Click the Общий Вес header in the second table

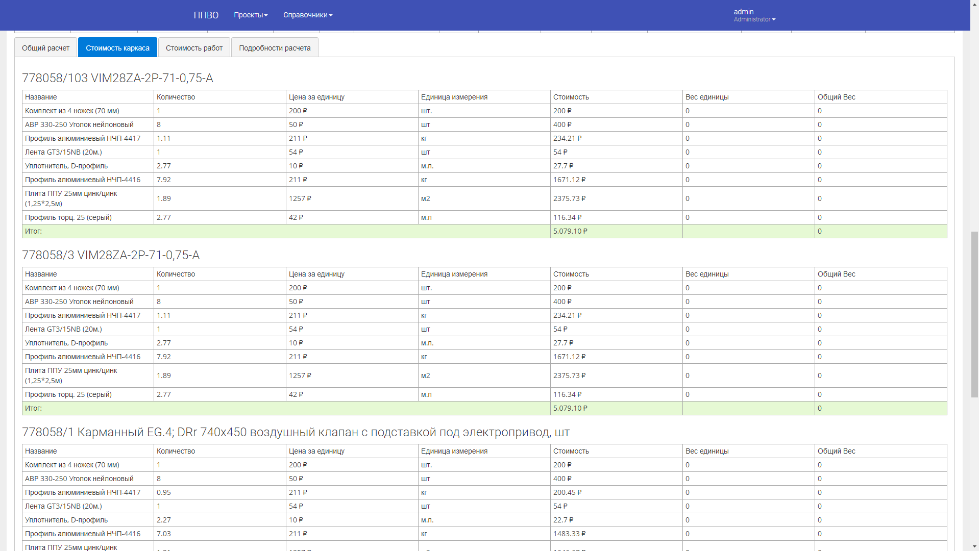[x=836, y=274]
